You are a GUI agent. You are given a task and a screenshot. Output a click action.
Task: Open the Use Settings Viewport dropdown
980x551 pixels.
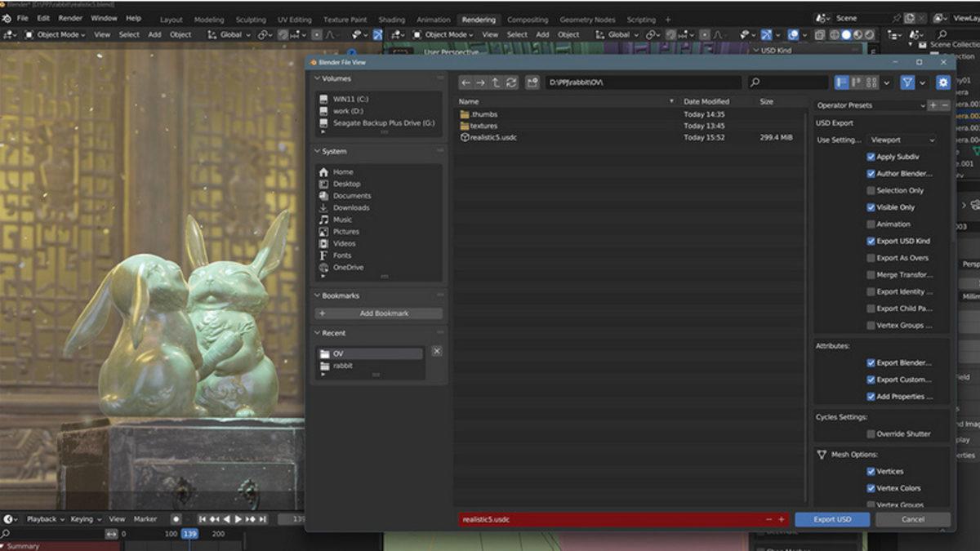(x=901, y=140)
